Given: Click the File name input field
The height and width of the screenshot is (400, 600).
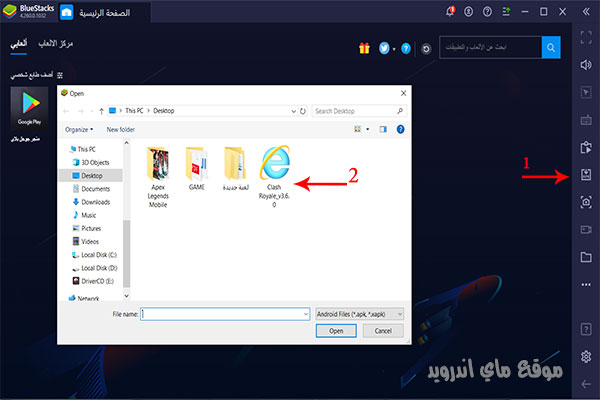Looking at the screenshot, I should coord(225,314).
